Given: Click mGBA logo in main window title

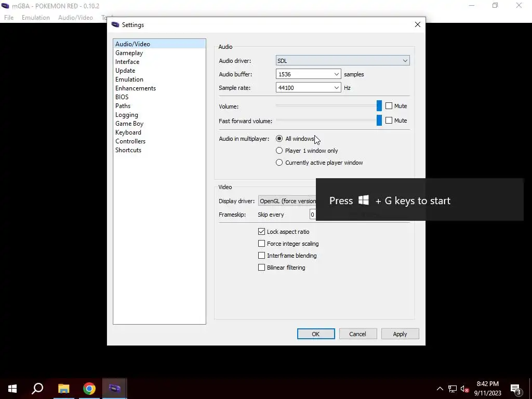Looking at the screenshot, I should pos(5,6).
